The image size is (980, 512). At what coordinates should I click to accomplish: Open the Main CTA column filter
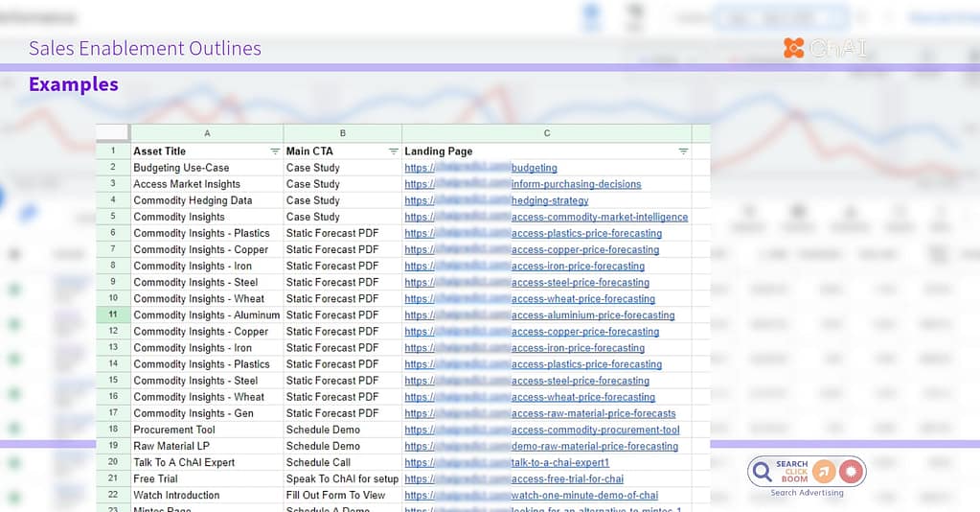(393, 151)
